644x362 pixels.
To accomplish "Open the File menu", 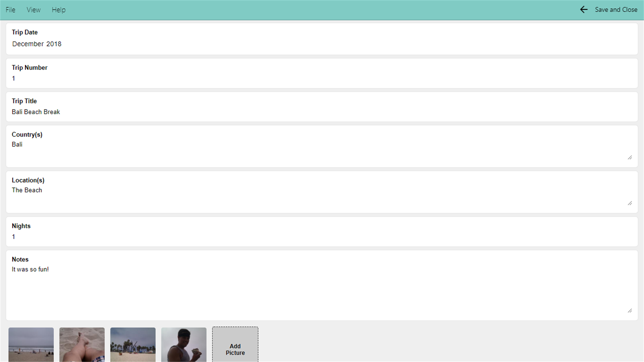I will click(x=11, y=10).
